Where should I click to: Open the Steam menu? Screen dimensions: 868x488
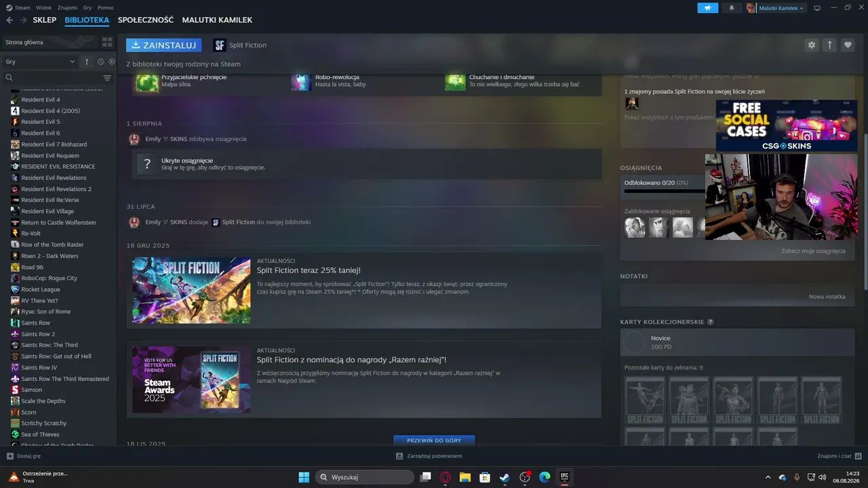pyautogui.click(x=22, y=7)
